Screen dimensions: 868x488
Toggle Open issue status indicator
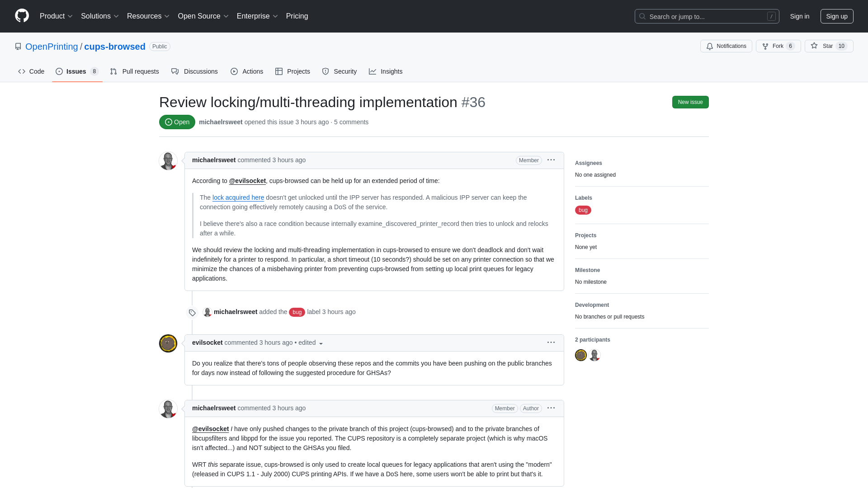point(178,122)
